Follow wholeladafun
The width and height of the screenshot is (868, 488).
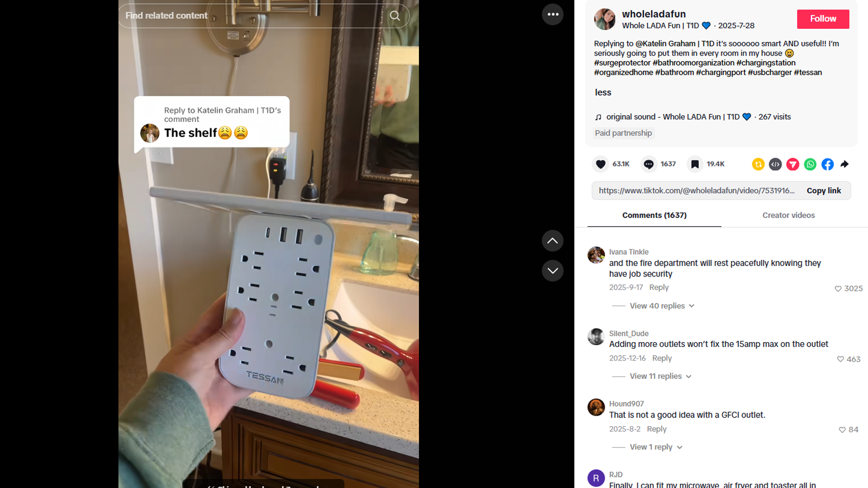(823, 19)
